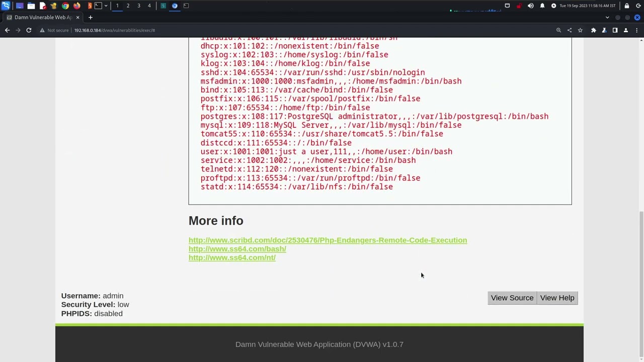Click the tomcat55 passwd entry line
Screen dimensions: 644x362
pos(322,134)
